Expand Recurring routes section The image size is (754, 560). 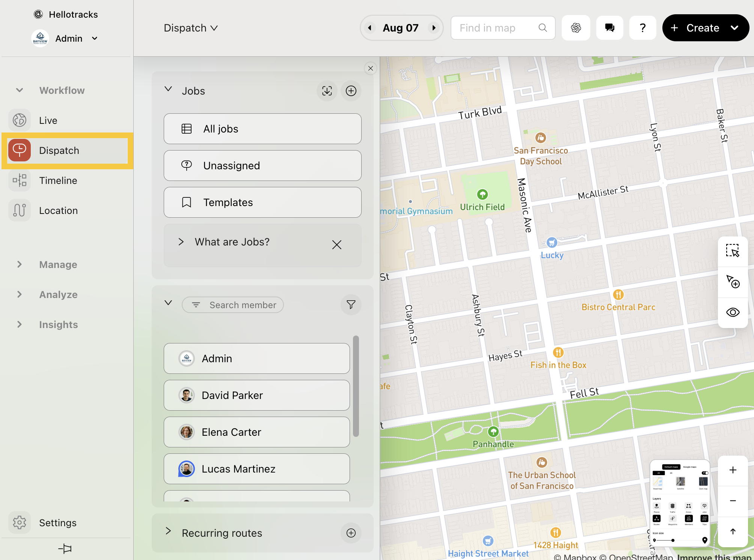pyautogui.click(x=168, y=531)
